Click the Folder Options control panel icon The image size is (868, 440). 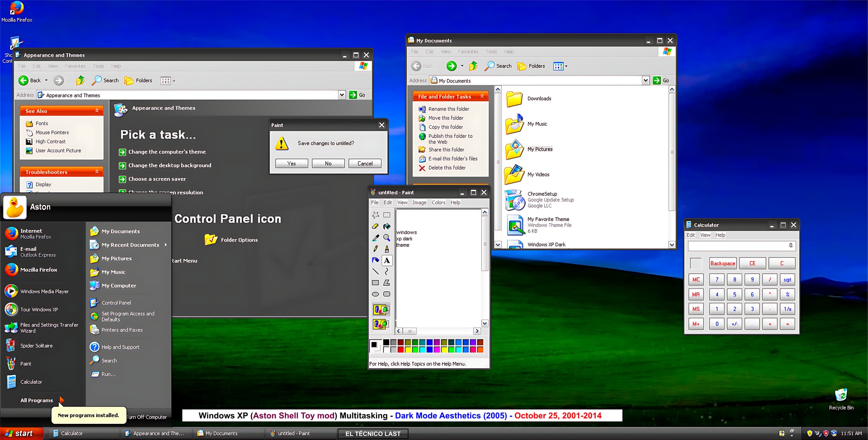(x=211, y=240)
